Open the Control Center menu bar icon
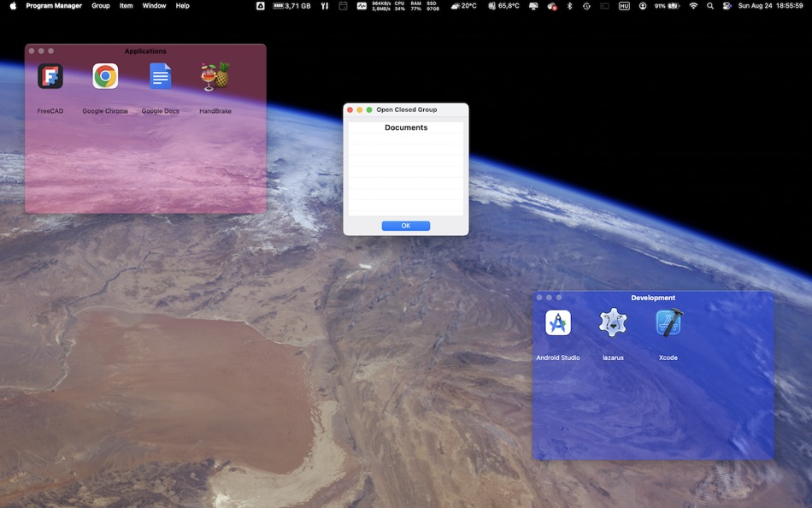The height and width of the screenshot is (508, 812). [x=727, y=6]
